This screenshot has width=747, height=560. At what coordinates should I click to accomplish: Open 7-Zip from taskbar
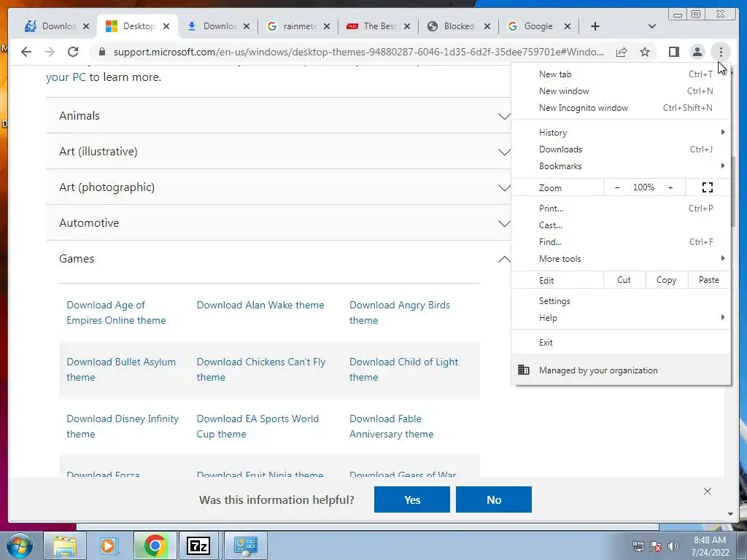pos(198,545)
